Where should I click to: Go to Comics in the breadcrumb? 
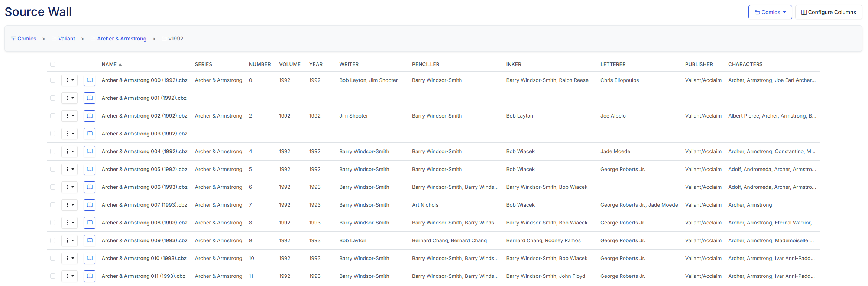coord(26,39)
